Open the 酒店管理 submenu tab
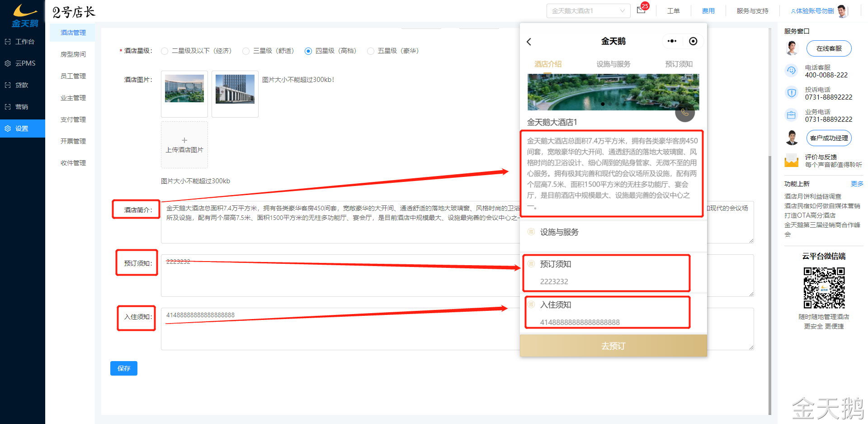This screenshot has width=868, height=424. click(x=73, y=33)
